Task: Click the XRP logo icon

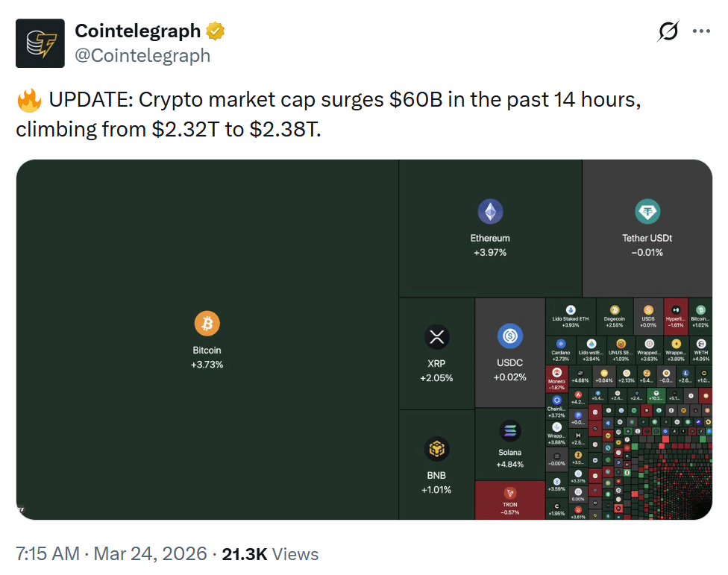Action: pyautogui.click(x=436, y=336)
